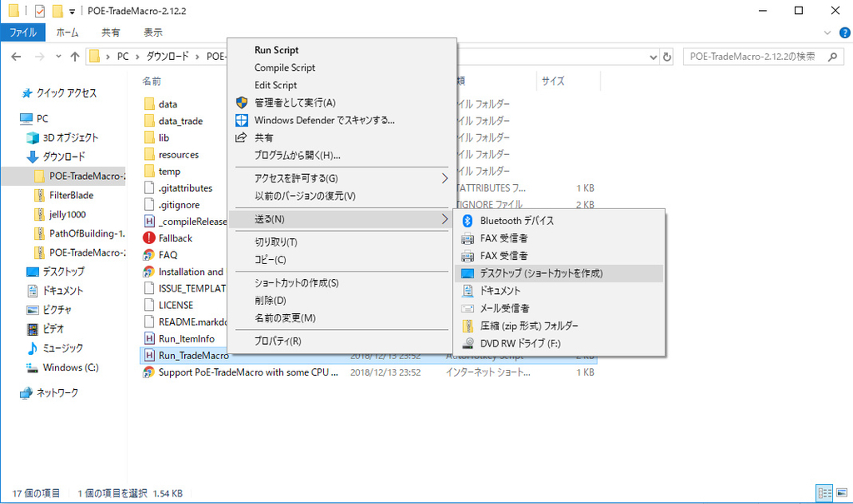Viewport: 853px width, 504px height.
Task: Open the ファイル ribbon tab
Action: 22,32
